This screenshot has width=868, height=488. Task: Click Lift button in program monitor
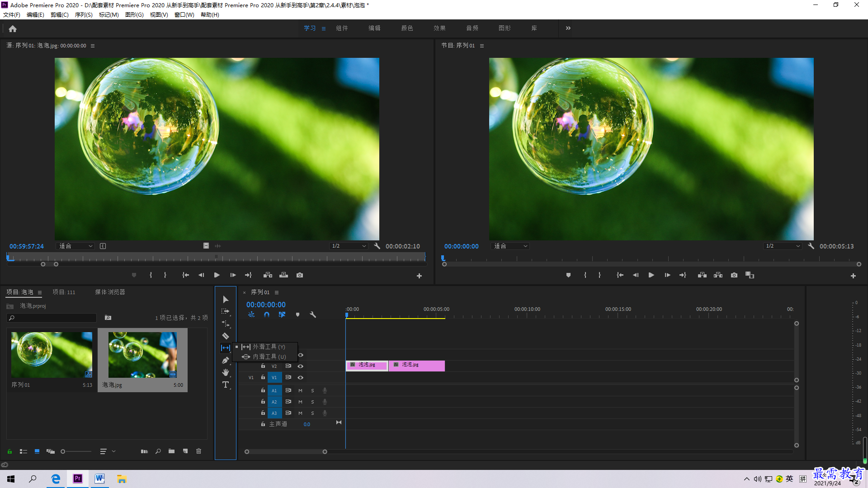pyautogui.click(x=703, y=275)
